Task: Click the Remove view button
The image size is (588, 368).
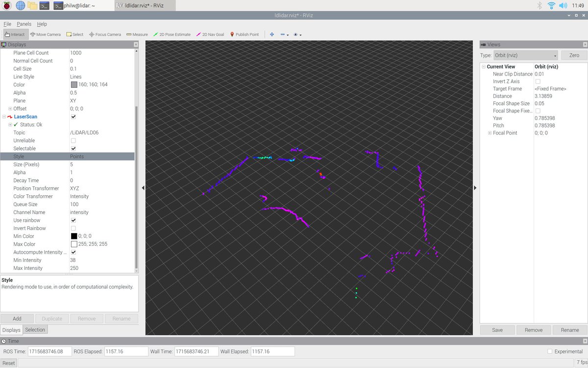Action: pos(534,330)
